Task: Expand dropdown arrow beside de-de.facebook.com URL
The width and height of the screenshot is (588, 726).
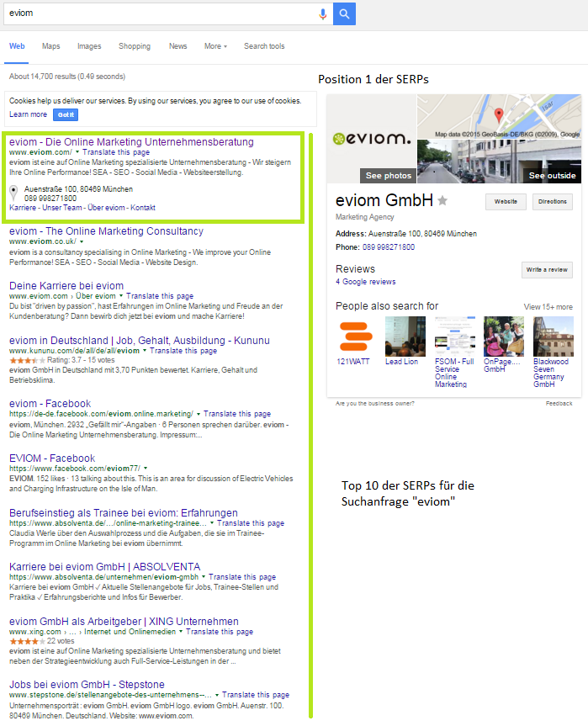Action: point(199,414)
